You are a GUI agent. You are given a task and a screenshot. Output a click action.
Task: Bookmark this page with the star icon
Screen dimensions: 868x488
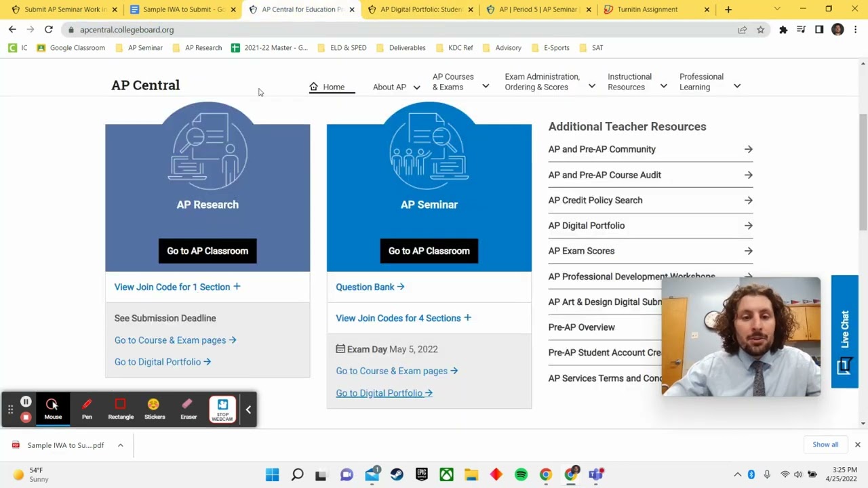click(761, 30)
